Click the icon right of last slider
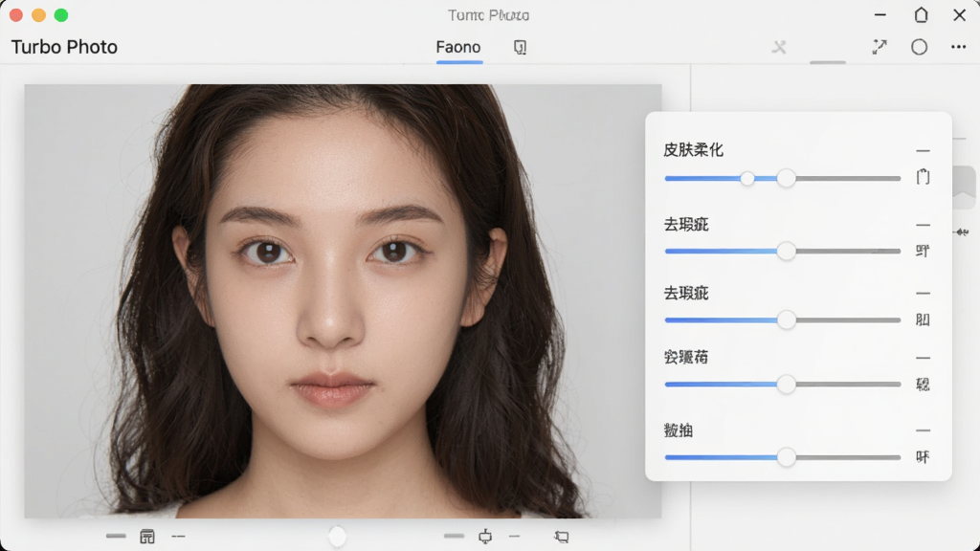 923,457
